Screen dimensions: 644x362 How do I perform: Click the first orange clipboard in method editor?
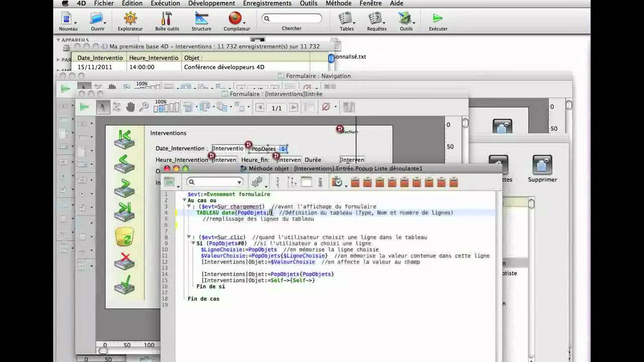click(x=355, y=182)
